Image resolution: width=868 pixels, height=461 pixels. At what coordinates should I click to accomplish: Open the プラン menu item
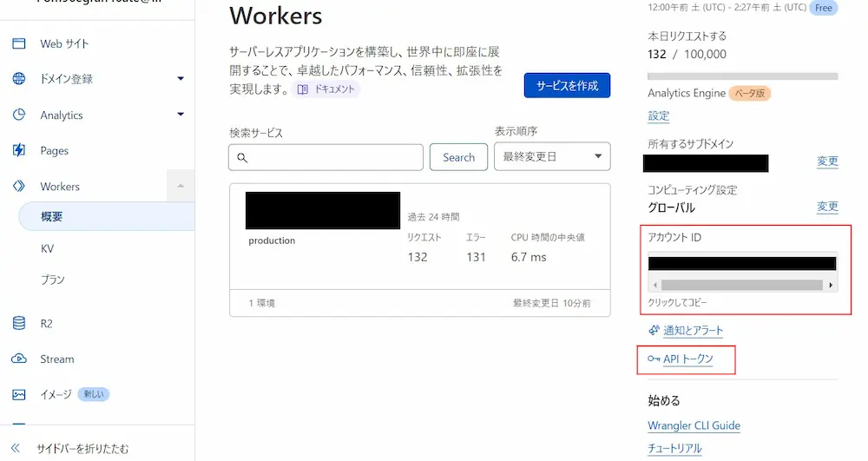[x=52, y=280]
